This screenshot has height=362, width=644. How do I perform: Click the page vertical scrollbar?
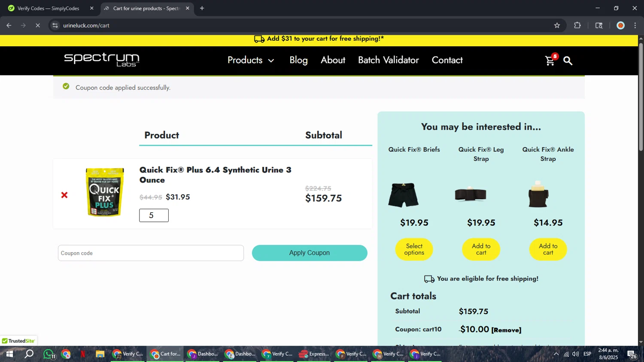coord(641,97)
